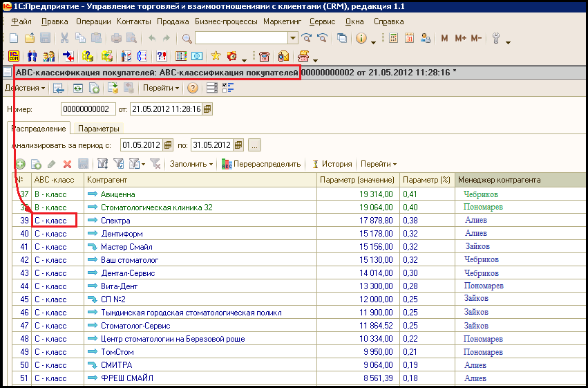Click the Авиценна contractor cell

pos(200,194)
